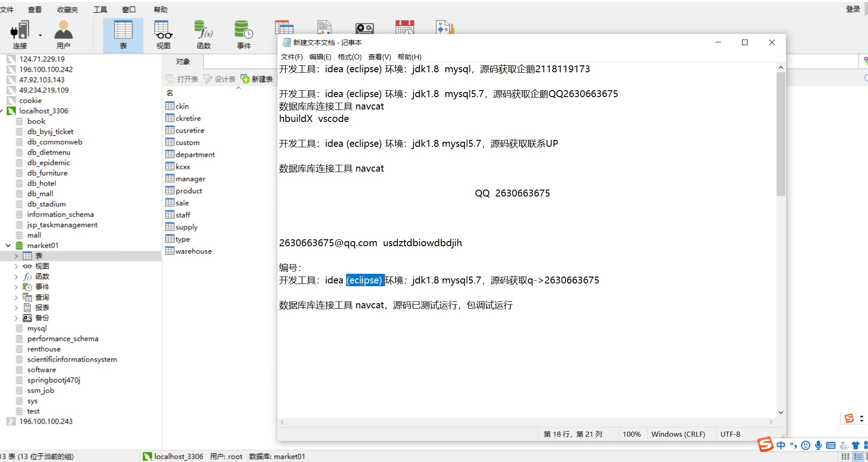Click the model diagram icon in Navicat toolbar
This screenshot has height=462, width=868.
[445, 27]
